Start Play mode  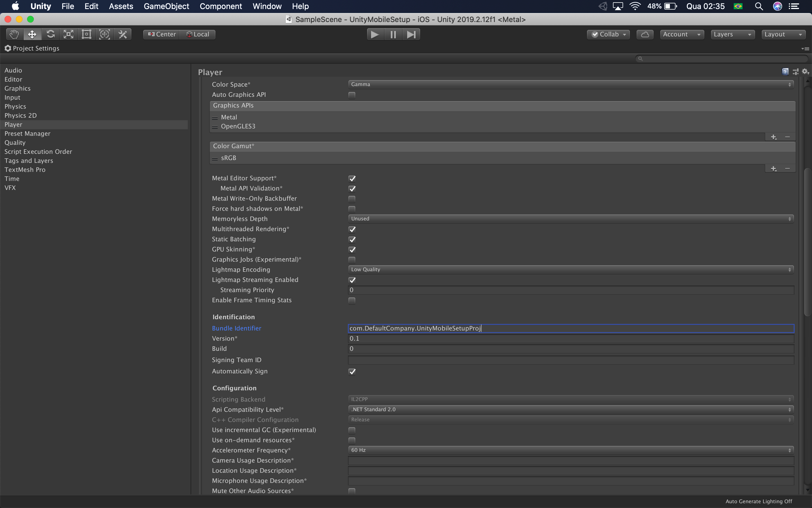376,34
